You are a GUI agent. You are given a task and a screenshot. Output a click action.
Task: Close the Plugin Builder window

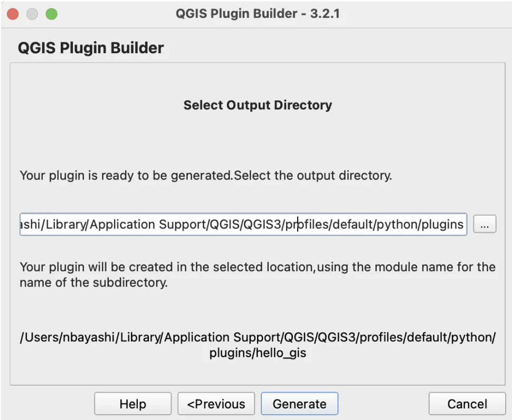click(13, 14)
